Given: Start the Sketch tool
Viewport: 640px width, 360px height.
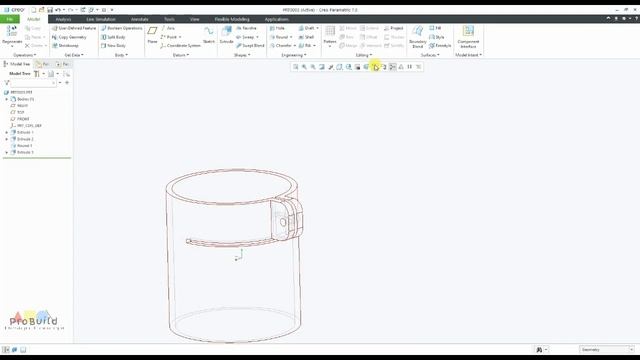Looking at the screenshot, I should (x=209, y=35).
